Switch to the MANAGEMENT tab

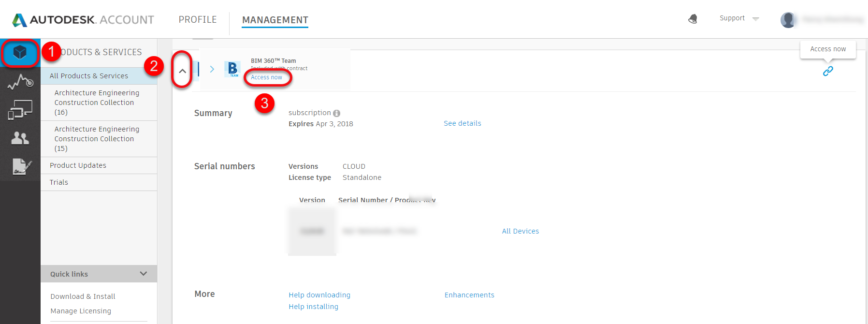[x=275, y=20]
